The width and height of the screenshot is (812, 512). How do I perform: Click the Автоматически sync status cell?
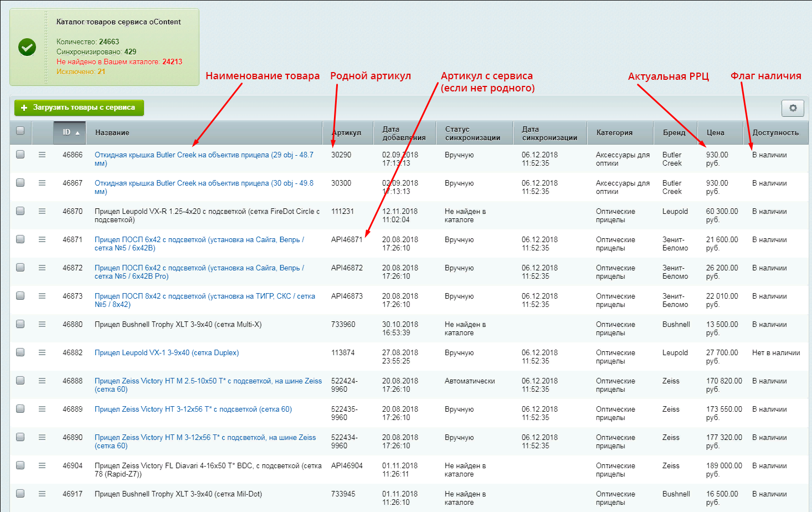coord(470,381)
